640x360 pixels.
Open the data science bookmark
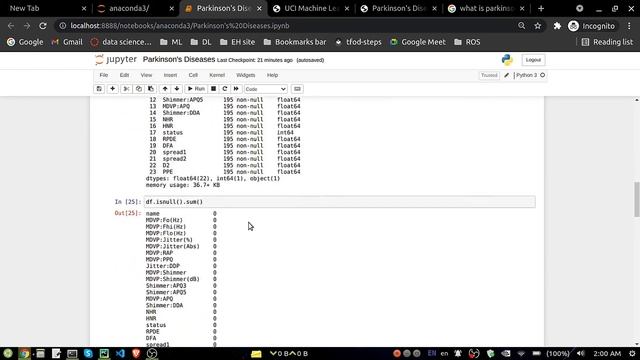point(121,42)
